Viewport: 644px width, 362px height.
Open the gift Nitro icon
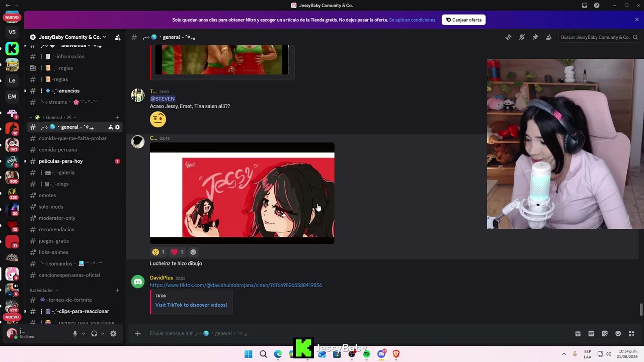[578, 333]
